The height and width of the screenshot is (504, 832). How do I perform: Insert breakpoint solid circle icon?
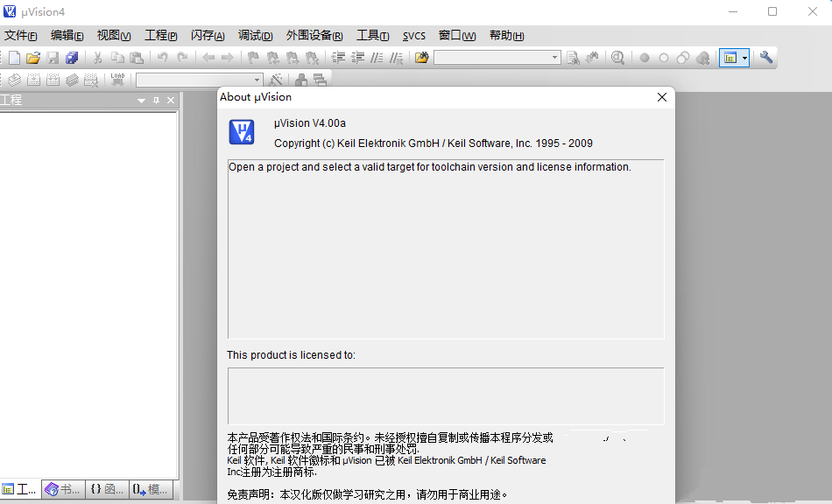[x=645, y=58]
